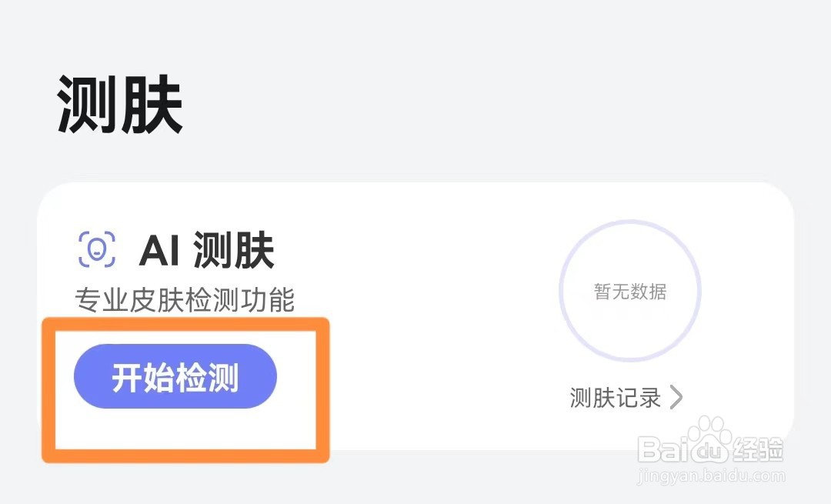Click the circular no-data indicator

coord(630,291)
